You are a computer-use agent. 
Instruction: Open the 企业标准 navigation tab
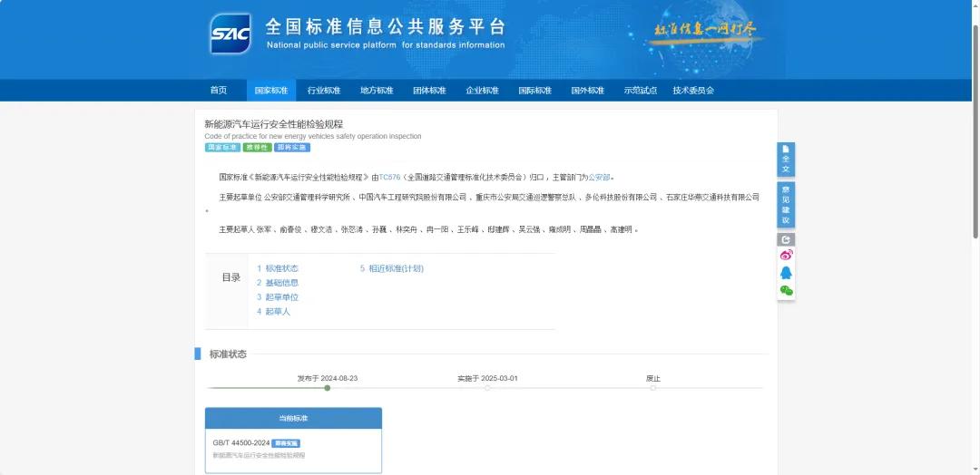click(482, 90)
